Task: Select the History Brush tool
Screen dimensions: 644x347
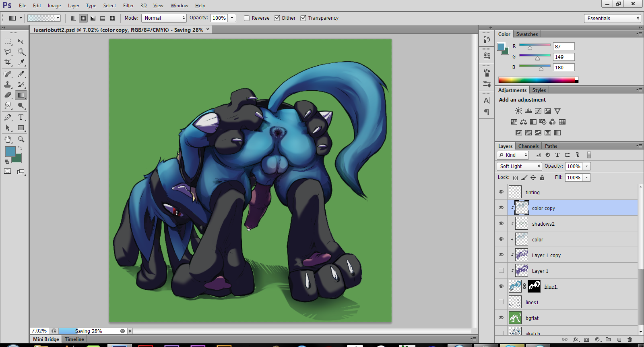Action: tap(21, 85)
